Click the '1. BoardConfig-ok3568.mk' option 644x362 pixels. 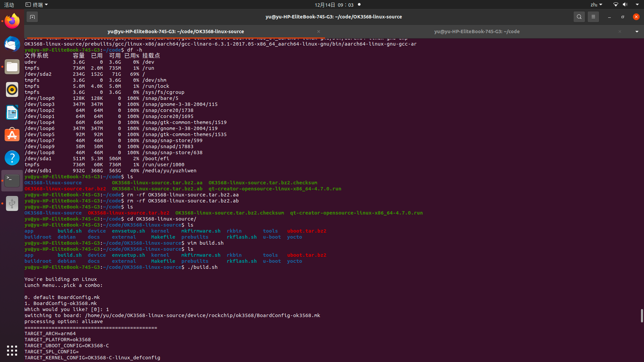point(61,303)
